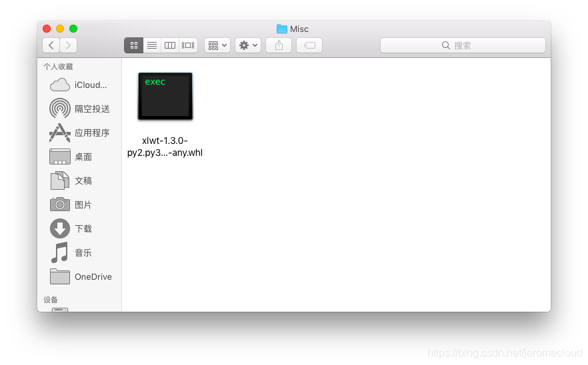Open the group-by arrangement dropdown
This screenshot has height=365, width=588.
(x=217, y=45)
